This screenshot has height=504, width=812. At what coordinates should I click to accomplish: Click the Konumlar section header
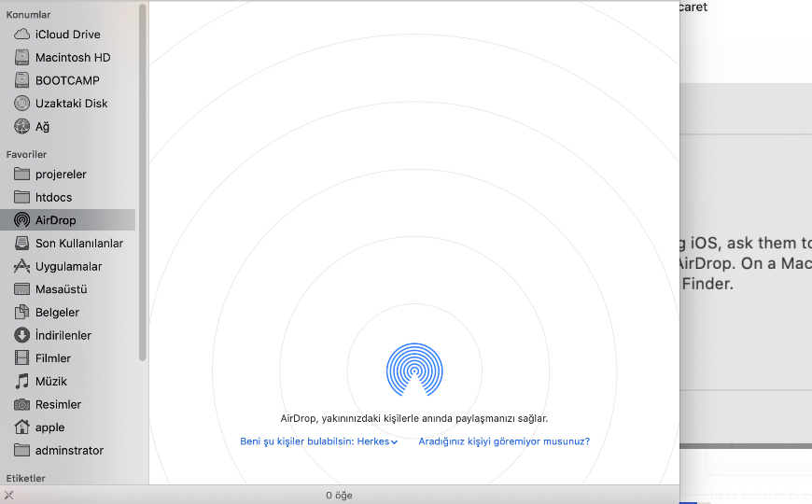tap(29, 15)
